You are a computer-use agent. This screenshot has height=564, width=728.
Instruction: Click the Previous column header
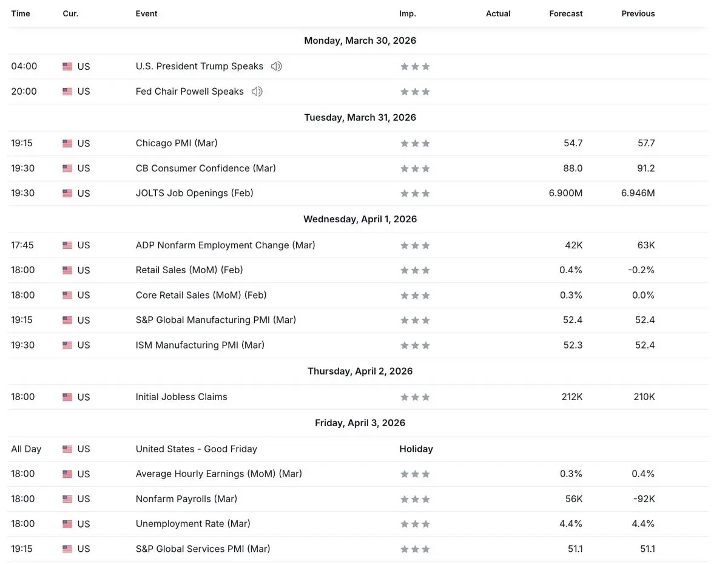(x=638, y=13)
